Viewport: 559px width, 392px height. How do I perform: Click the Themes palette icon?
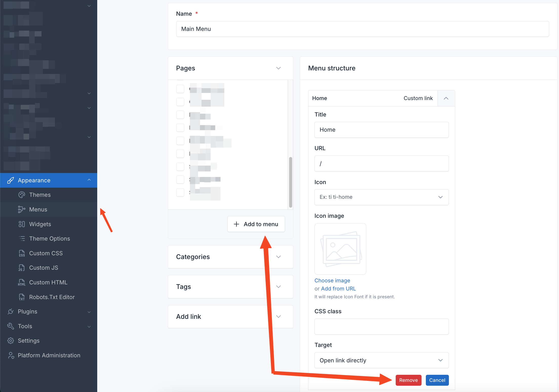pyautogui.click(x=22, y=195)
